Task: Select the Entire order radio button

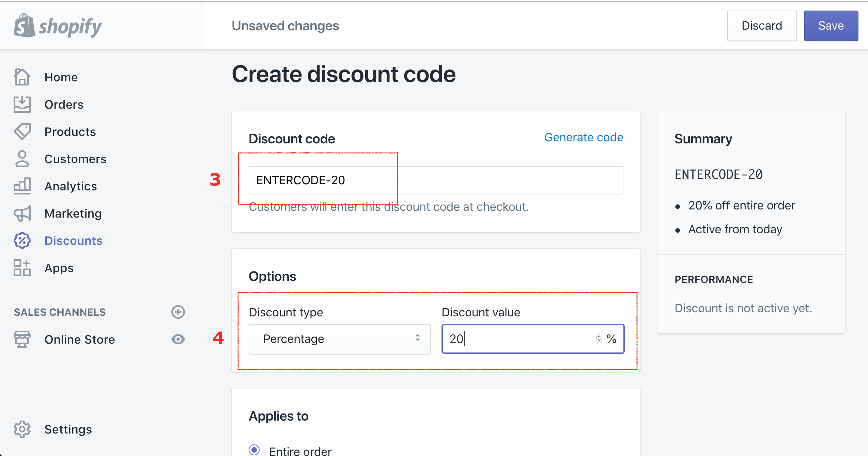Action: pos(254,450)
